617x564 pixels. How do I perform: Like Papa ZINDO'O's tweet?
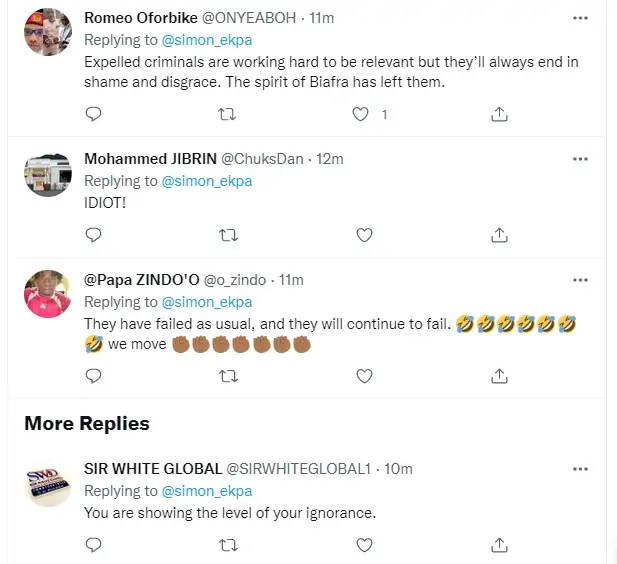(x=365, y=376)
